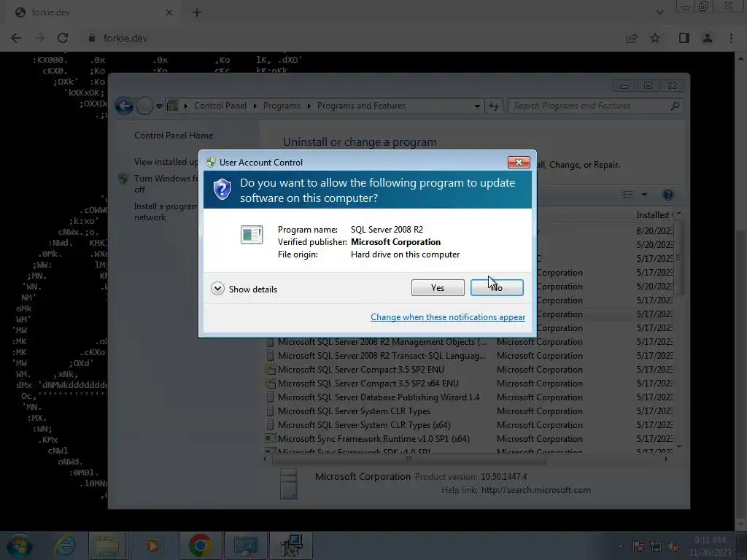
Task: Click the share page icon in browser
Action: coord(632,38)
